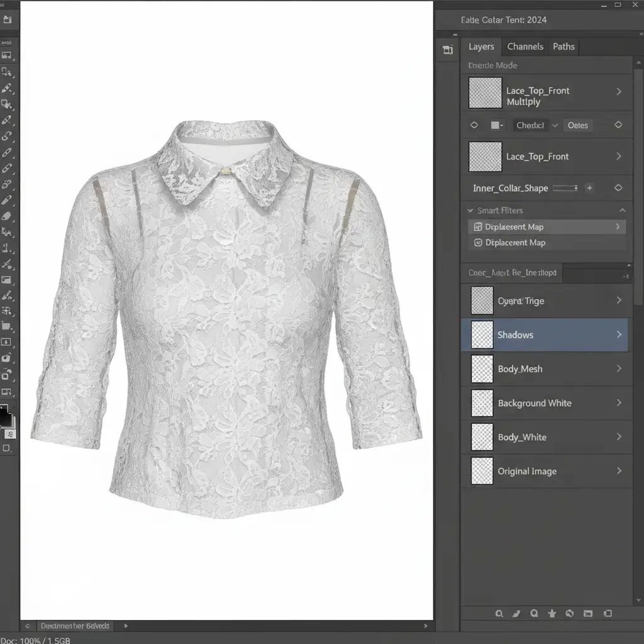Toggle the second Displacement Map filter check icon
Viewport: 644px width, 644px height.
pos(477,243)
